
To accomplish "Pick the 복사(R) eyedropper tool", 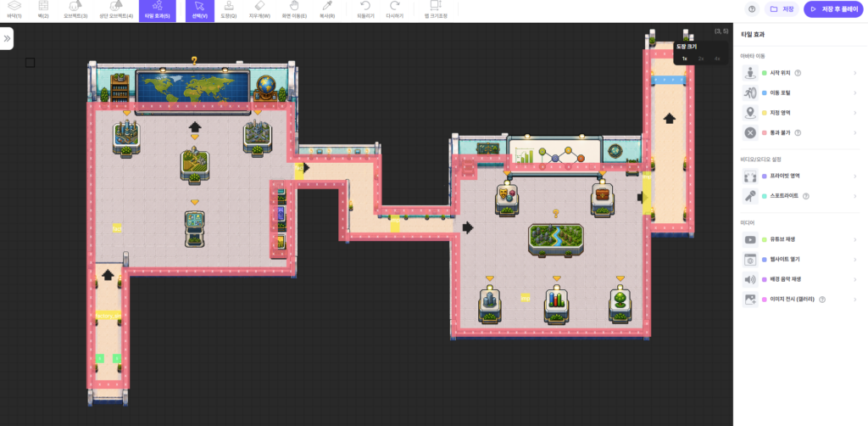I will [x=326, y=10].
